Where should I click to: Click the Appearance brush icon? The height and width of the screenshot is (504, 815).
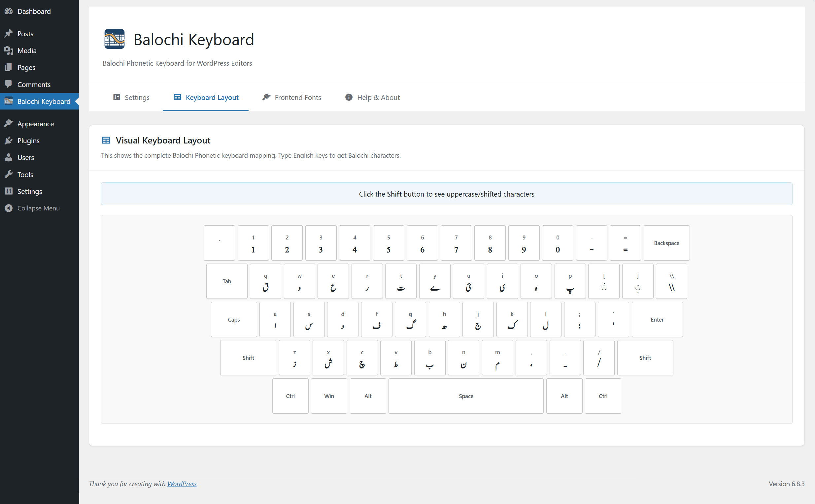(9, 124)
